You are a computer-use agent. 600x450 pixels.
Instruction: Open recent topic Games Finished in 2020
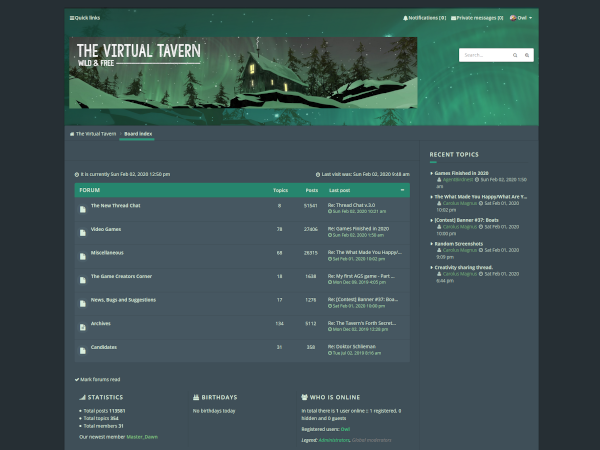461,173
